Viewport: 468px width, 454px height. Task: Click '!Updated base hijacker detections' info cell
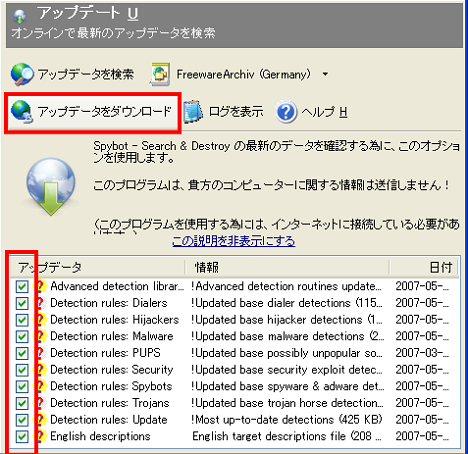tap(287, 320)
